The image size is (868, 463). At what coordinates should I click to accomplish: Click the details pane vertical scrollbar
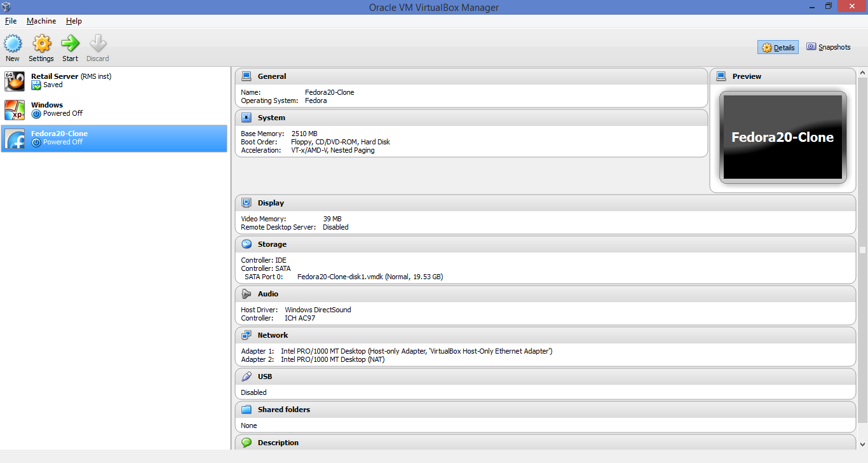[x=862, y=251]
